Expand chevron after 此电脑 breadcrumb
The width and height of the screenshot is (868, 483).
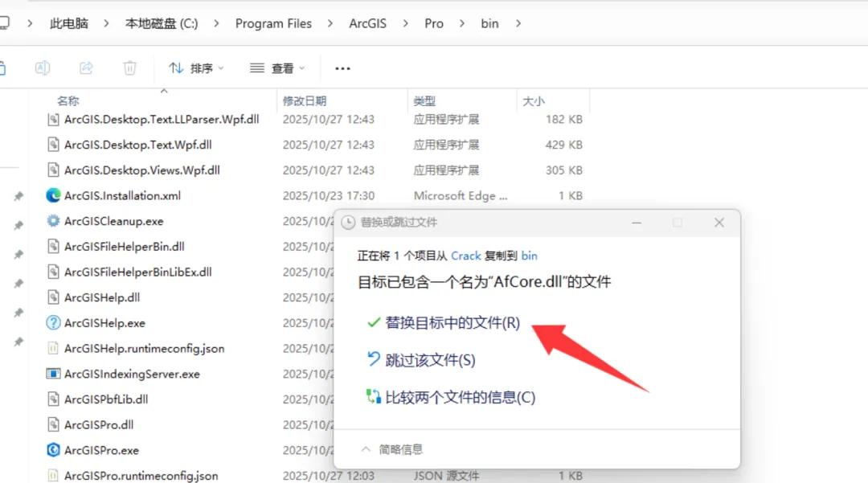click(x=106, y=24)
